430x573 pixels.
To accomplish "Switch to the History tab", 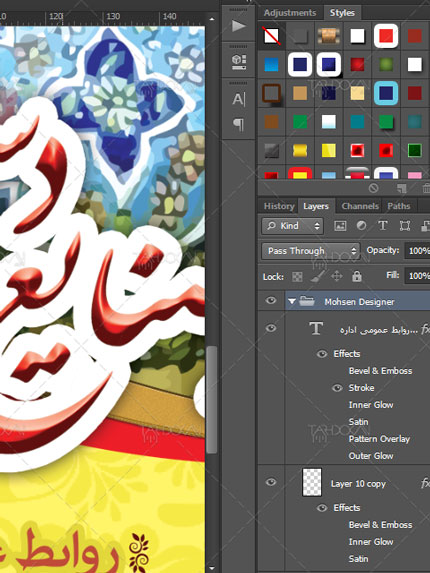I will tap(279, 206).
